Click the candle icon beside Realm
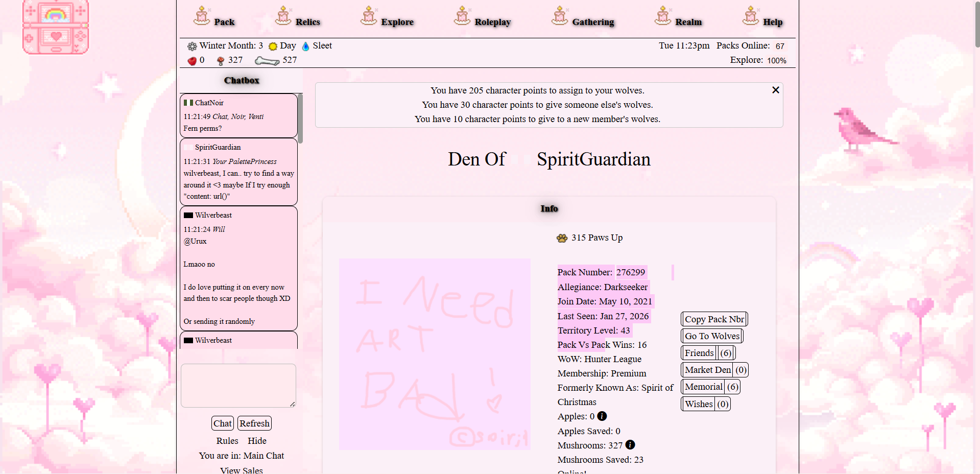 (663, 16)
